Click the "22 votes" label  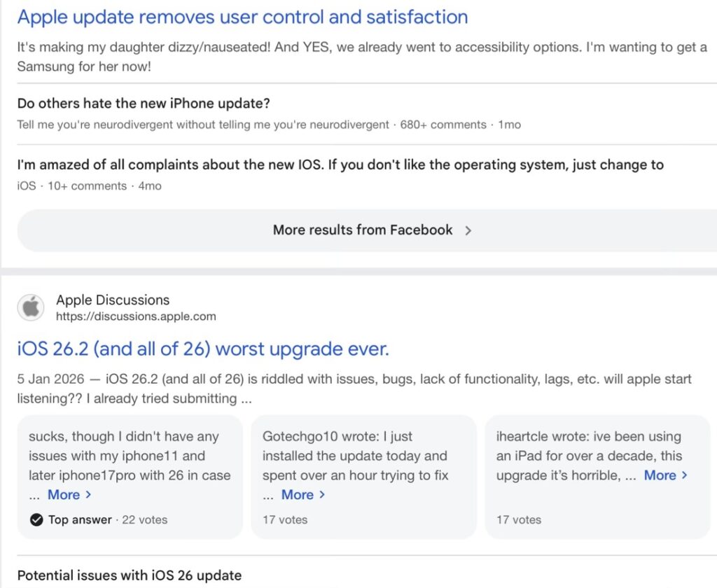point(145,519)
